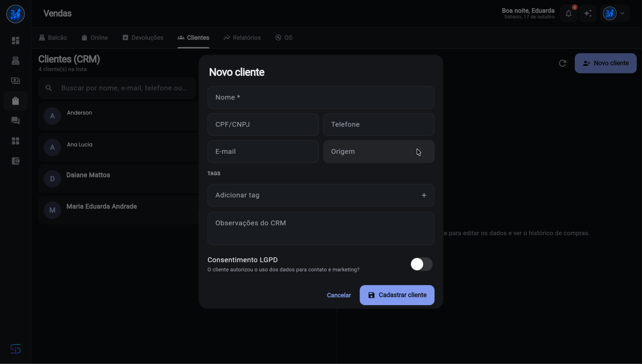Click Anderson's avatar letter A
This screenshot has height=364, width=642.
(x=52, y=116)
